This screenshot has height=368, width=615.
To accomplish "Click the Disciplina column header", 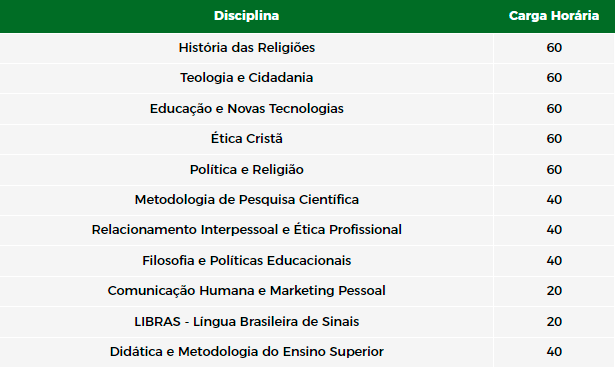I will (x=246, y=16).
